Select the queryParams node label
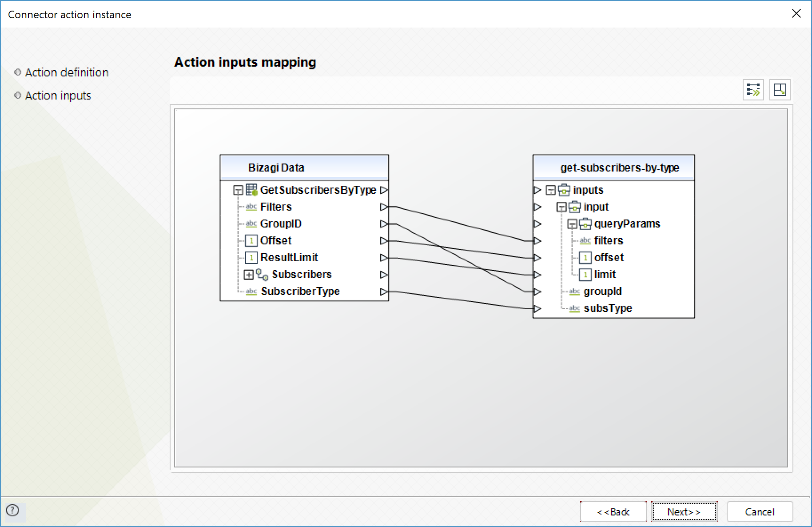 coord(627,224)
